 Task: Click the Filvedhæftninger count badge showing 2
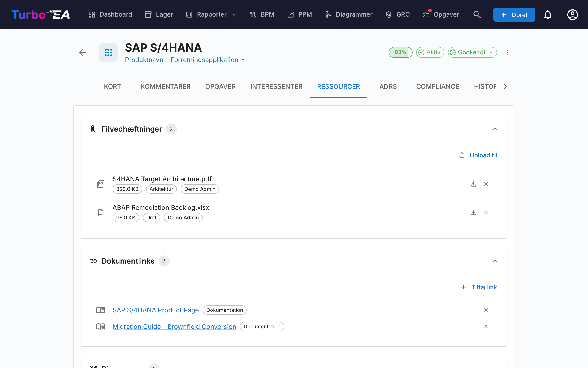pos(171,129)
